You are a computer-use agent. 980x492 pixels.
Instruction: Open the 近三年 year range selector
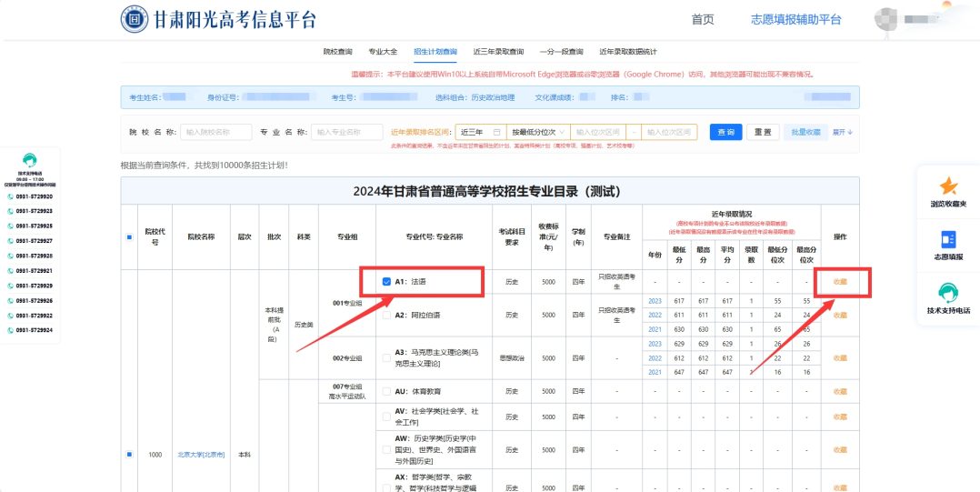478,132
